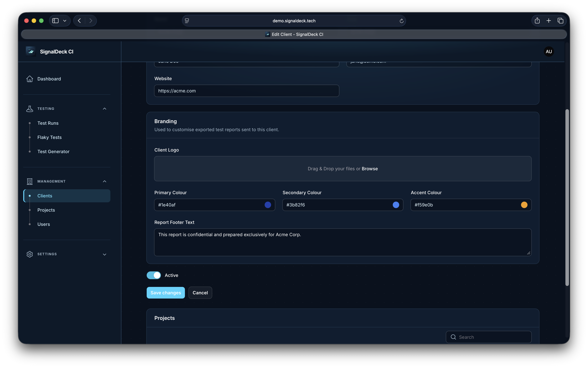This screenshot has height=368, width=588.
Task: Click the TESTING section label
Action: click(46, 109)
